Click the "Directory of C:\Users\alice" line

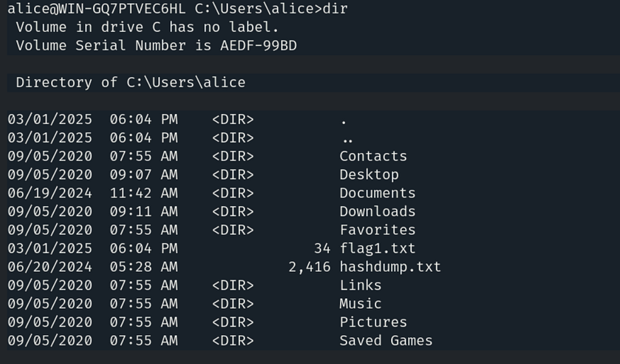coord(130,83)
